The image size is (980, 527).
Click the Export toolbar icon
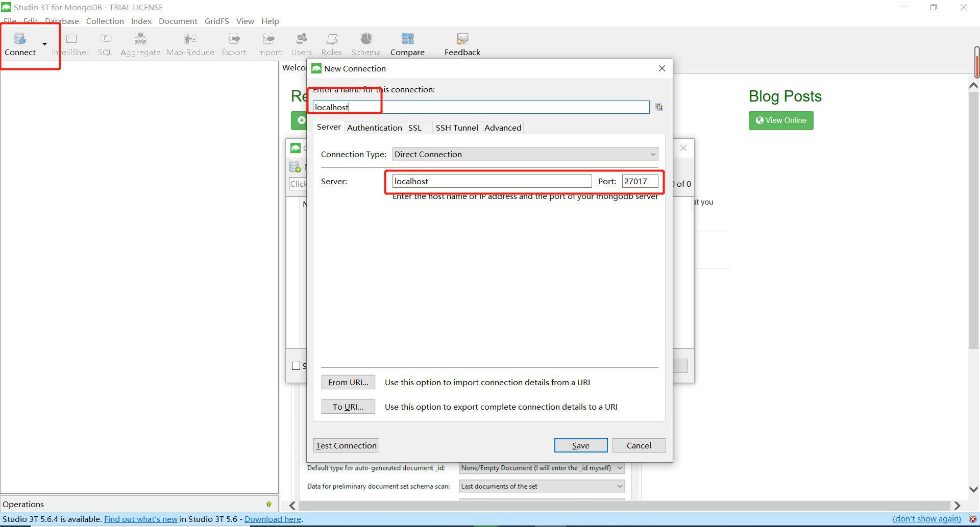coord(234,44)
